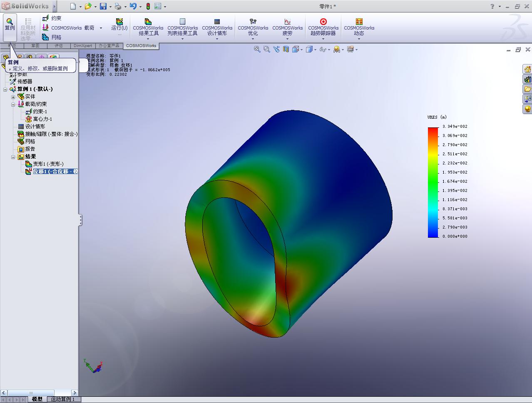Open the View Palette task pane icon
Screen dimensions: 532x403
click(x=527, y=99)
